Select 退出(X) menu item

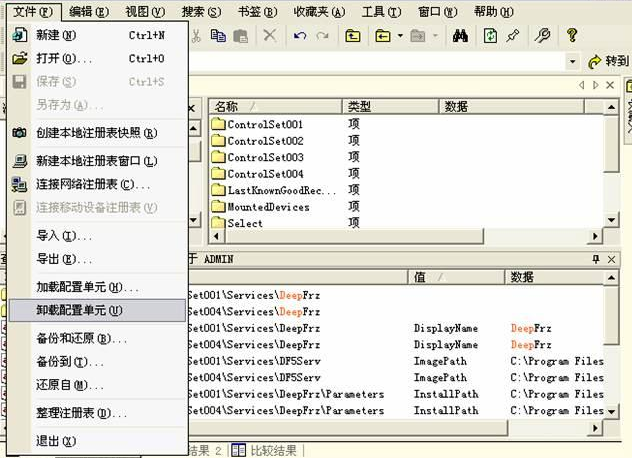[x=98, y=441]
